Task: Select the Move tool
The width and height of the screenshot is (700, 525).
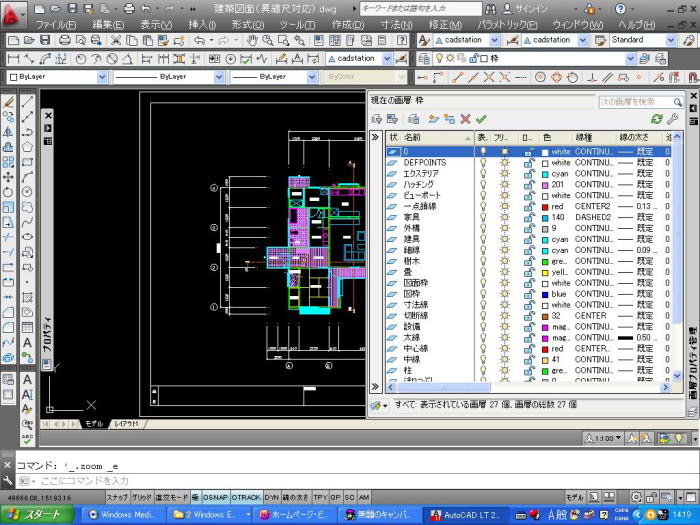Action: pyautogui.click(x=8, y=177)
